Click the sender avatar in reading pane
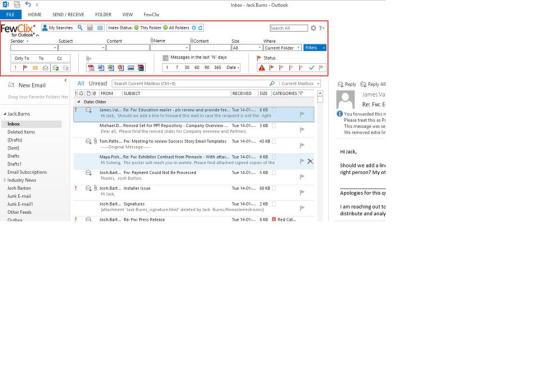 (x=345, y=100)
